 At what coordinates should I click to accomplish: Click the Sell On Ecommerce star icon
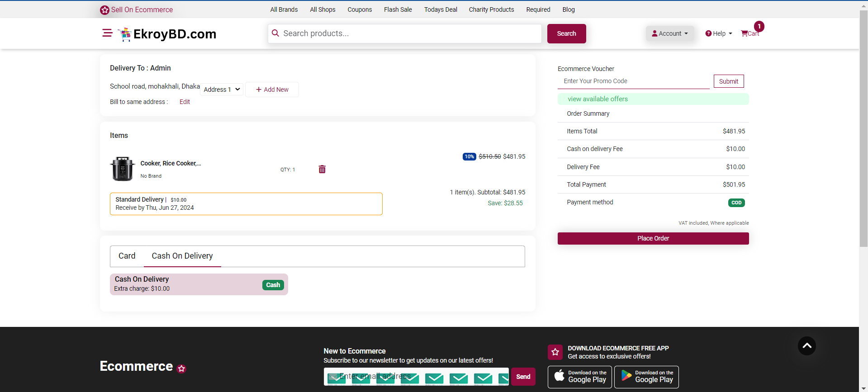(104, 10)
